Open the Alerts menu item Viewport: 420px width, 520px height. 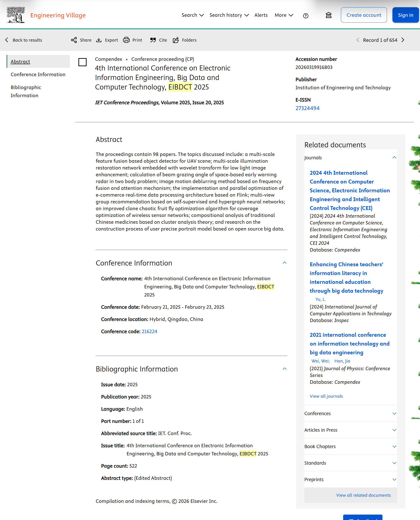[261, 15]
